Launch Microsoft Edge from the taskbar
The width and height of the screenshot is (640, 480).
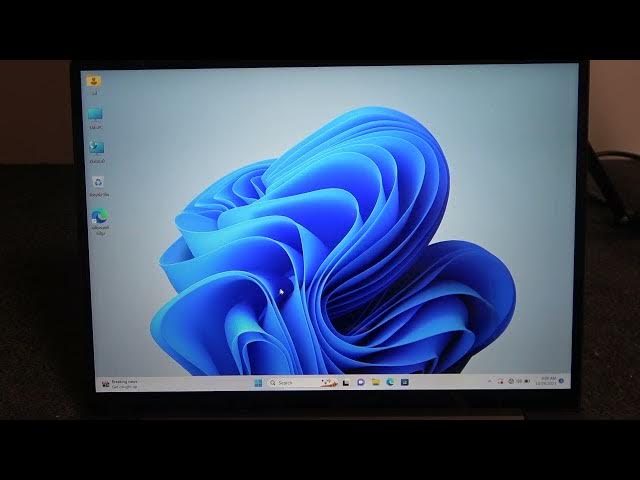click(x=390, y=382)
